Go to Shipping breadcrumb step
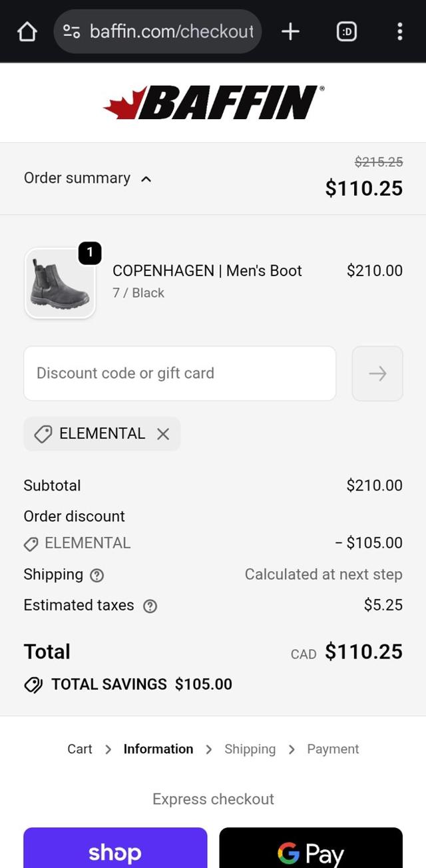The height and width of the screenshot is (868, 426). pyautogui.click(x=250, y=749)
